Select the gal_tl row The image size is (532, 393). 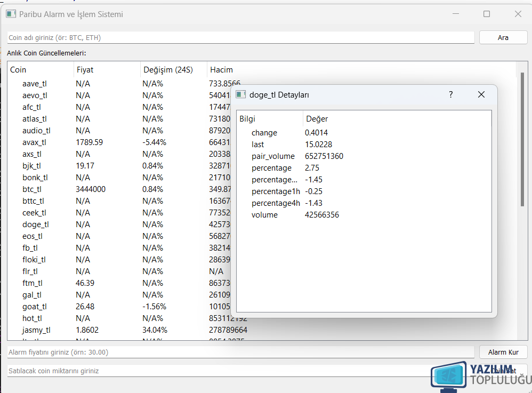point(119,295)
